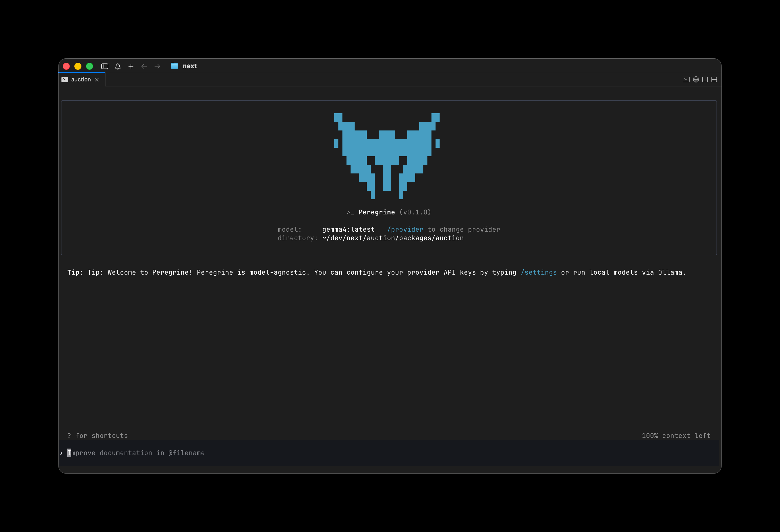The width and height of the screenshot is (780, 532).
Task: Click the version label (v0.1.0)
Action: tap(415, 212)
